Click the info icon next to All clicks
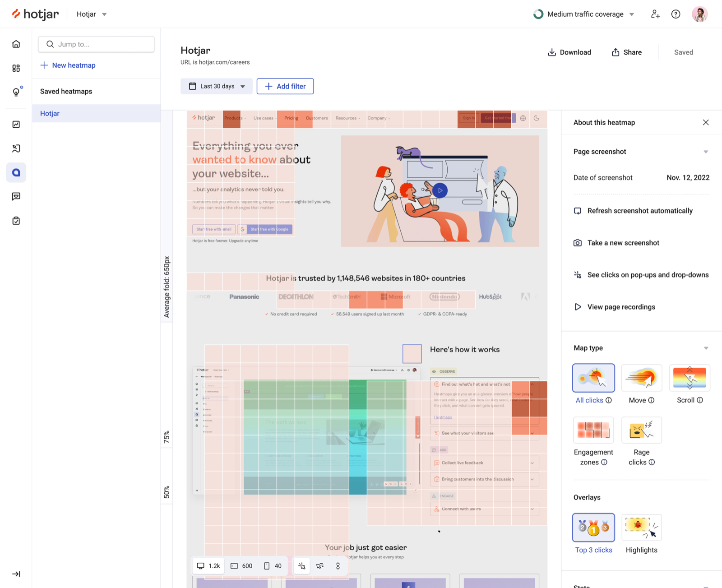The width and height of the screenshot is (722, 588). tap(609, 400)
